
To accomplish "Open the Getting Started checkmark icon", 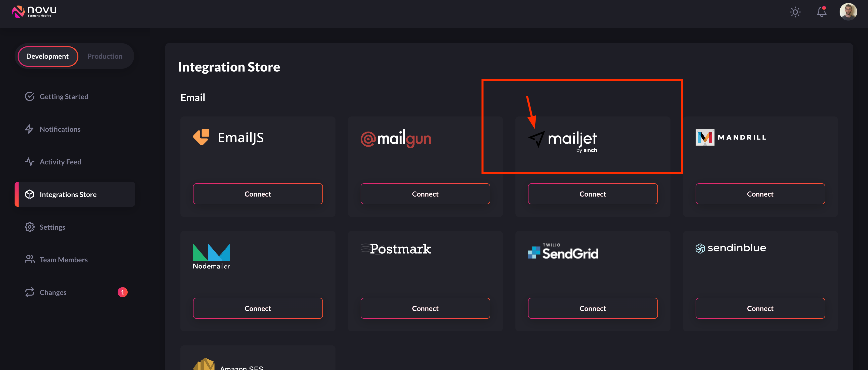I will [30, 96].
